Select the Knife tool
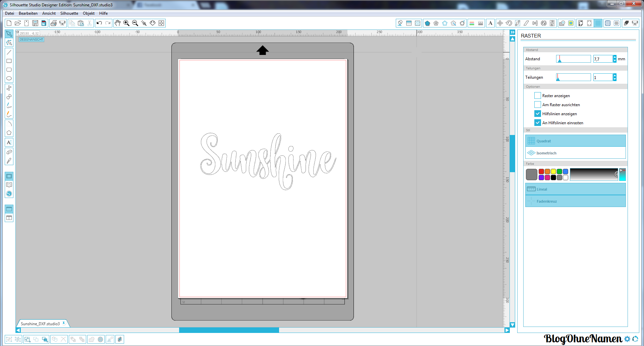 click(x=9, y=161)
